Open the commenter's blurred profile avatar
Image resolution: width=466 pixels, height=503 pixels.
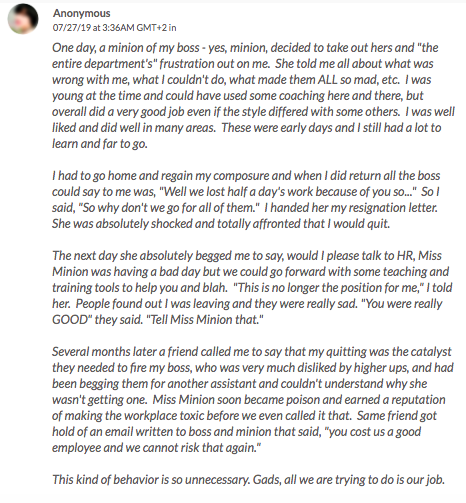tap(23, 19)
